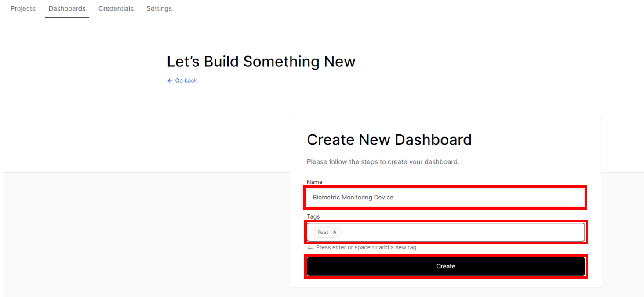Click the Tags label above the tag field

click(313, 216)
